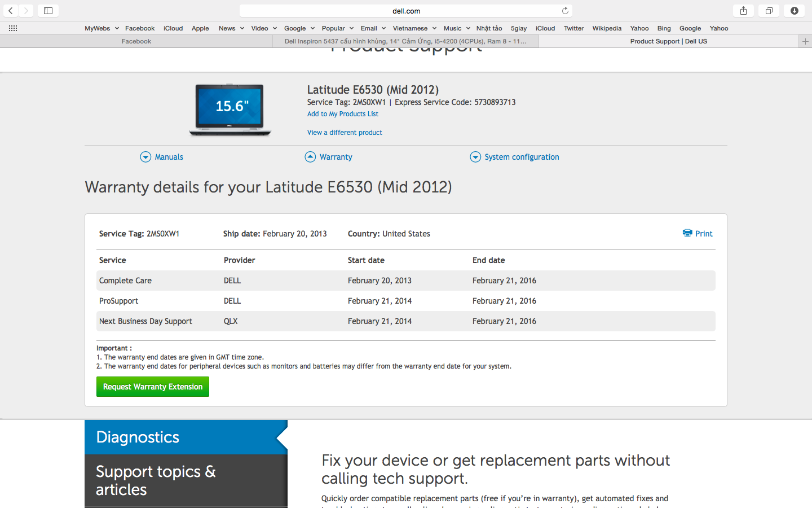Go forward with Safari's forward arrow

[x=26, y=11]
